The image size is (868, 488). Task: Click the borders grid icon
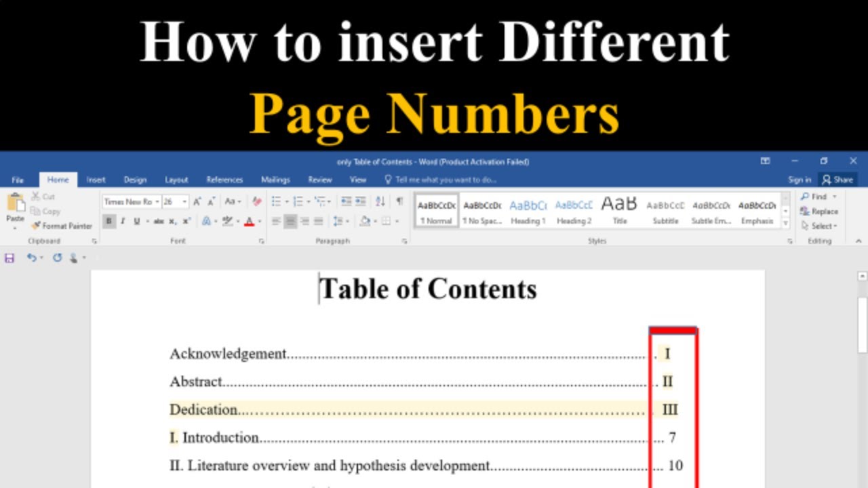[385, 221]
